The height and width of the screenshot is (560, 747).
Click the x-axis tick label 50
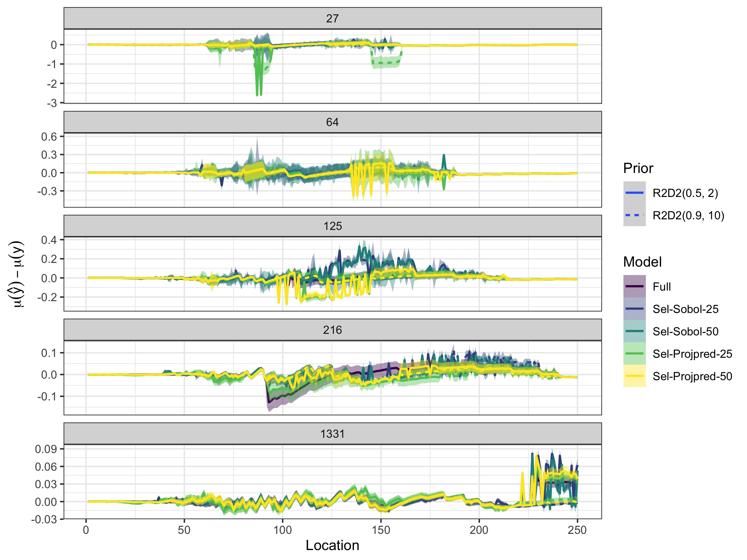tap(184, 530)
